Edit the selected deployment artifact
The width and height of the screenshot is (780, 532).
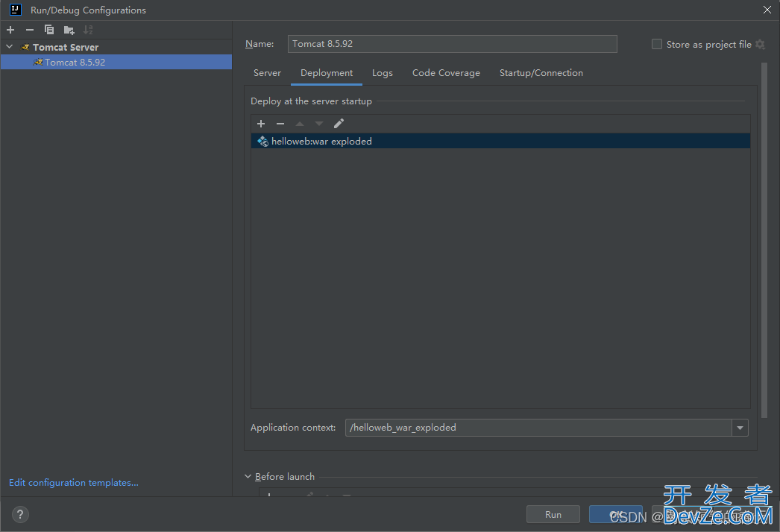tap(339, 123)
